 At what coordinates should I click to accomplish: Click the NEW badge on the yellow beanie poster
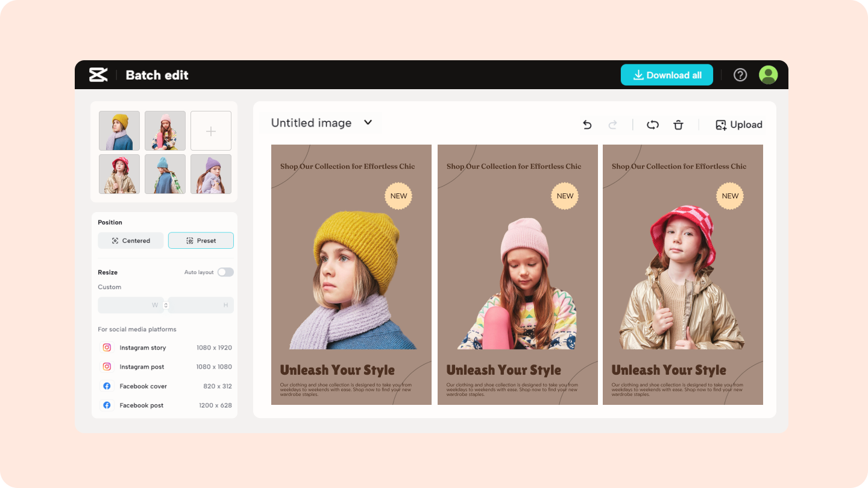pos(399,196)
